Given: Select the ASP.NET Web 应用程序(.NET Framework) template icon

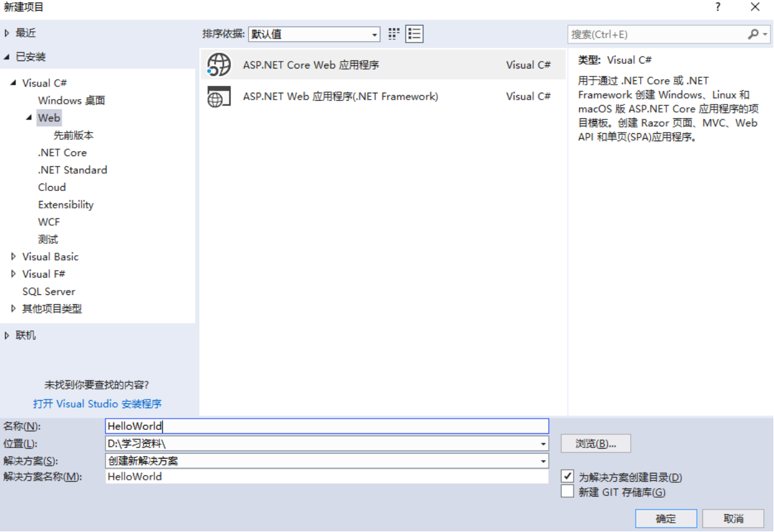Looking at the screenshot, I should [x=219, y=96].
